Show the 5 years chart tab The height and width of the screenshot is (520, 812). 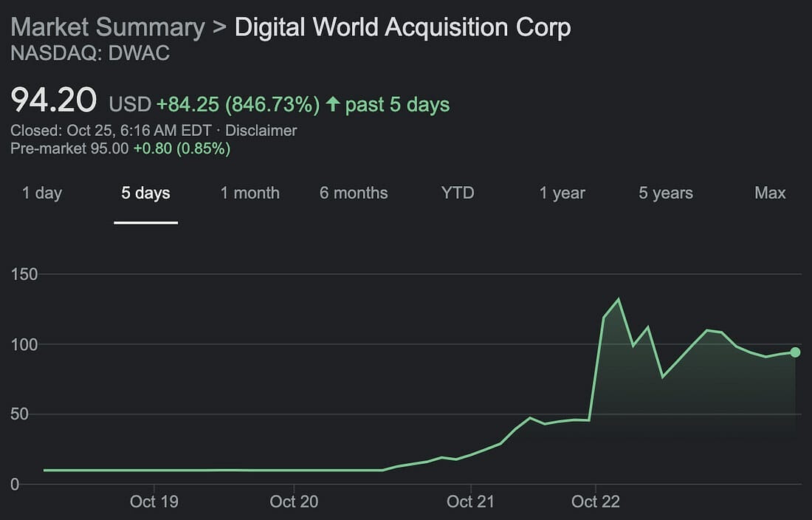point(665,194)
